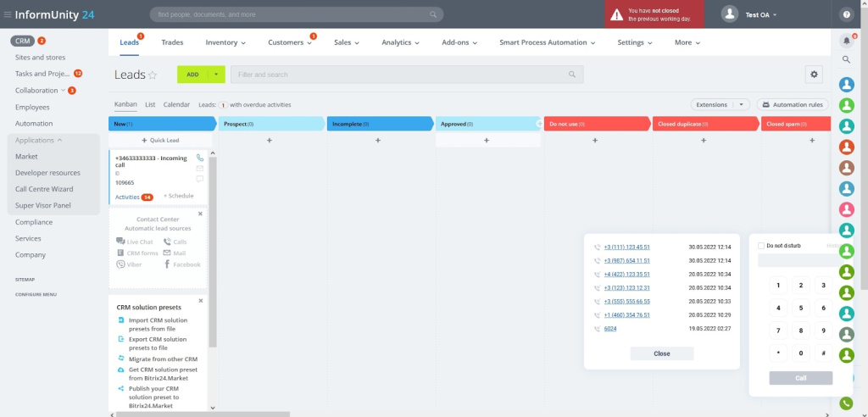Image resolution: width=868 pixels, height=417 pixels.
Task: Click the plus icon after Approved stage header
Action: coord(539,124)
